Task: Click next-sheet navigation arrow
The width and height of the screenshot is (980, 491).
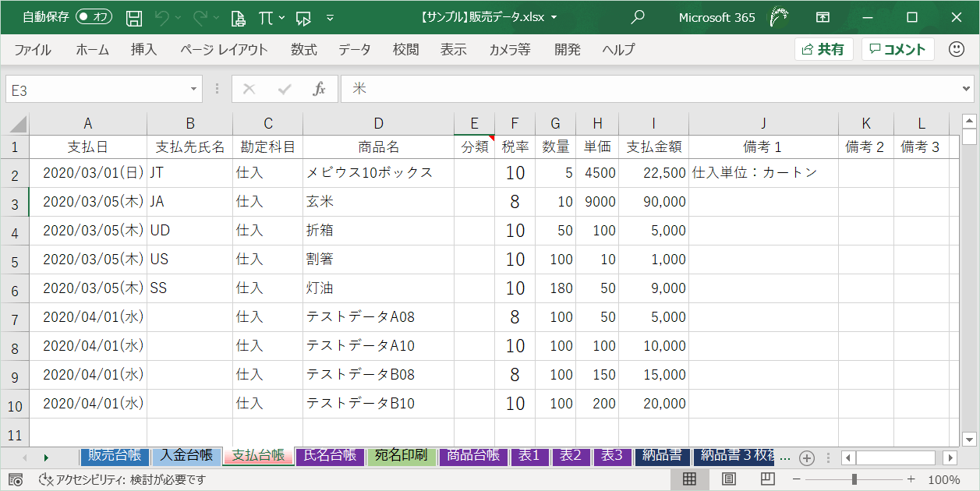Action: coord(46,457)
